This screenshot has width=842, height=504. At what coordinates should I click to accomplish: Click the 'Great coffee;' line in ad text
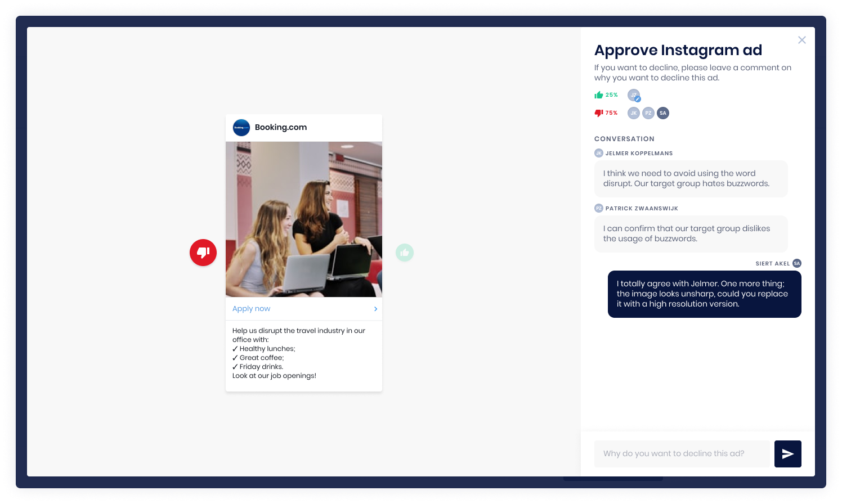[258, 358]
